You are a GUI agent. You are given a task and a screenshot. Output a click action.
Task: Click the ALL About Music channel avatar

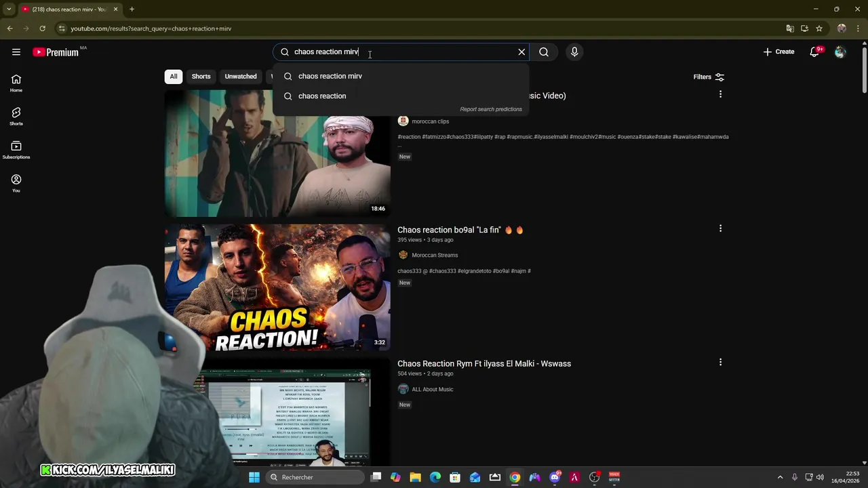click(x=403, y=390)
